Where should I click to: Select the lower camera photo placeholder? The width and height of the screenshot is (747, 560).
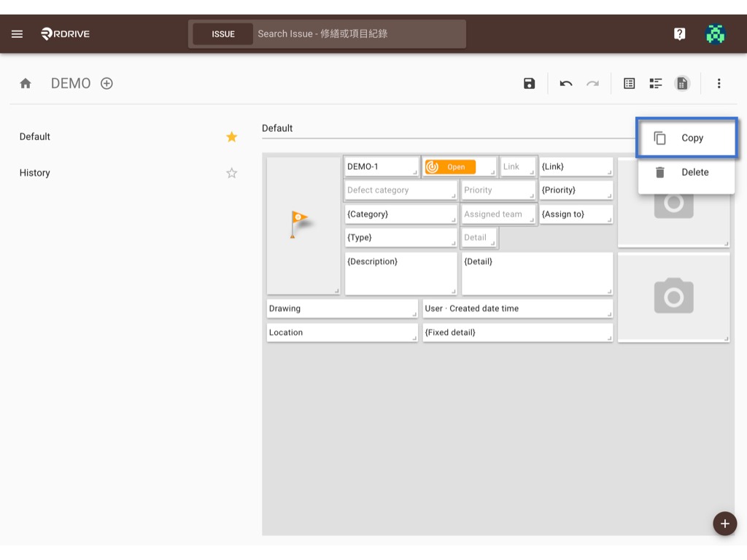pos(673,297)
